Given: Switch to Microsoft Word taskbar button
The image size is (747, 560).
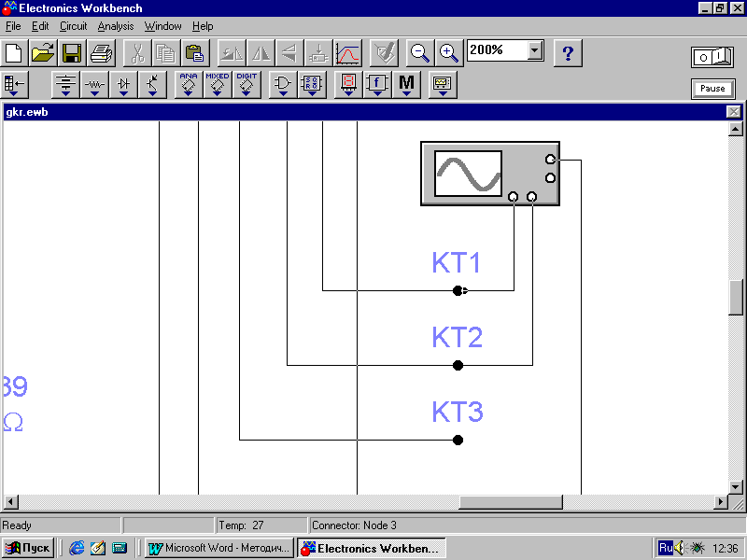Looking at the screenshot, I should (219, 548).
